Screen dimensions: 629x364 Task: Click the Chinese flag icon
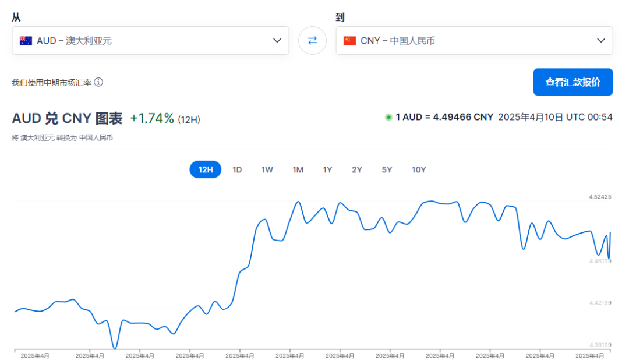click(349, 41)
